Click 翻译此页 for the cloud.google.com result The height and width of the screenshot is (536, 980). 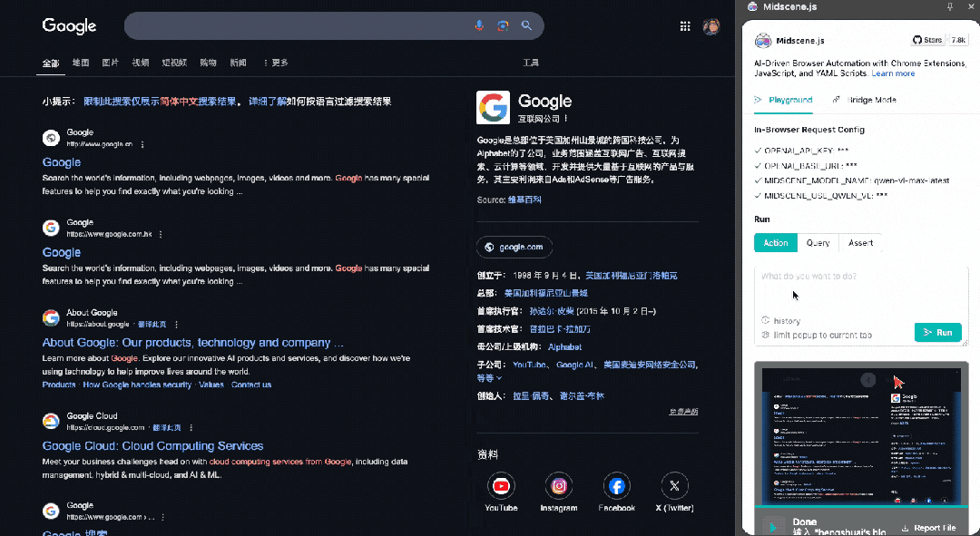pyautogui.click(x=167, y=428)
